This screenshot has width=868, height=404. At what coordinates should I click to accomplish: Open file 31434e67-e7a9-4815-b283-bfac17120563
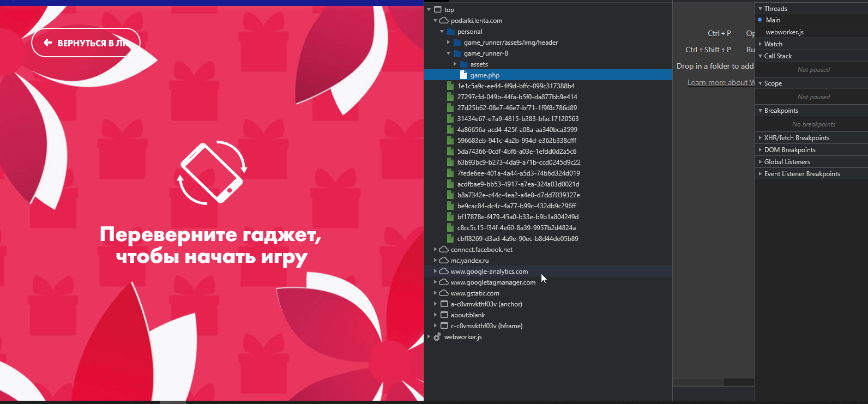pyautogui.click(x=518, y=119)
